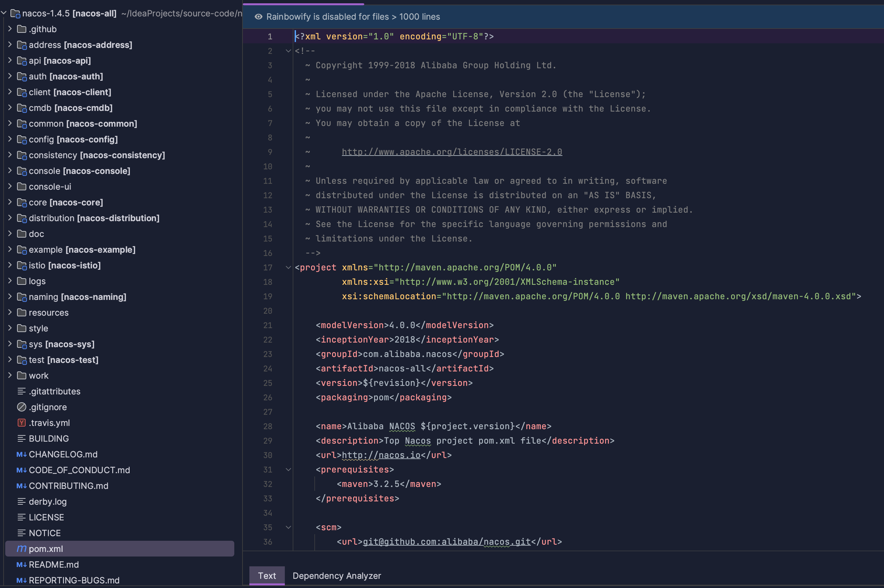Image resolution: width=884 pixels, height=588 pixels.
Task: Fold the project tag at line 17
Action: [288, 267]
